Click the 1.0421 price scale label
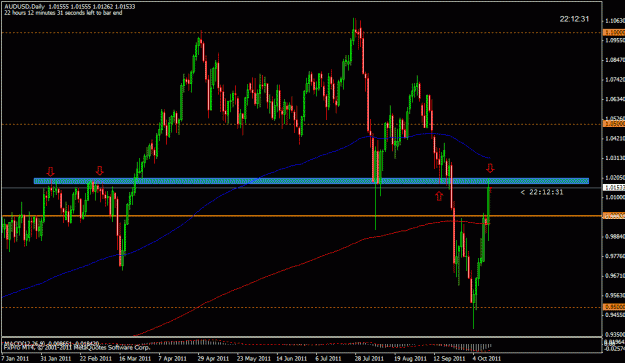Image resolution: width=625 pixels, height=363 pixels. point(615,138)
